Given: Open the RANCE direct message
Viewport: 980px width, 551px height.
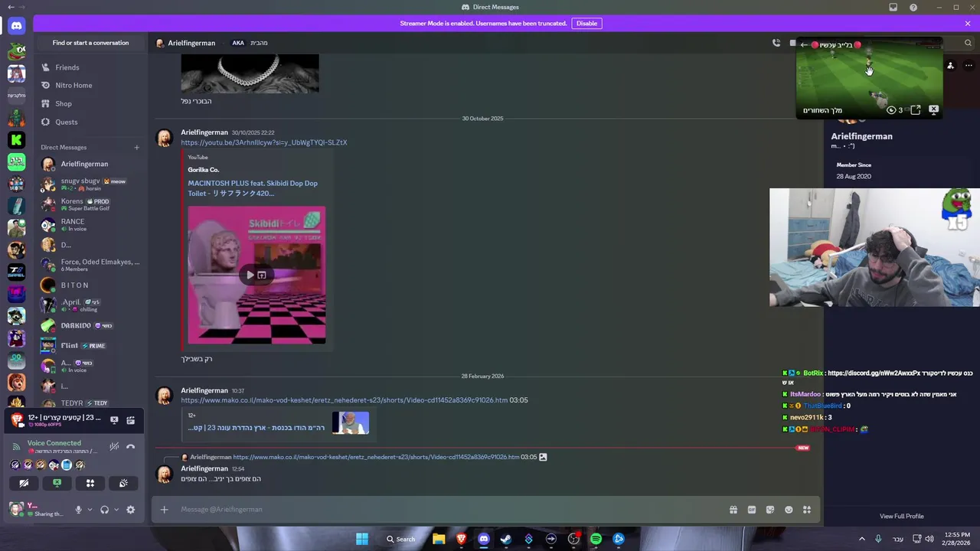Looking at the screenshot, I should [90, 224].
